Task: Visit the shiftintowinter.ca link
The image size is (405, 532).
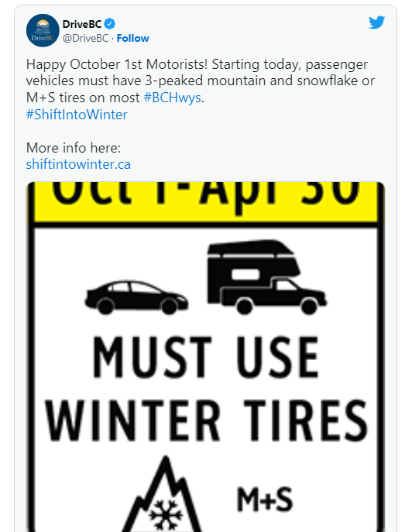Action: [78, 164]
